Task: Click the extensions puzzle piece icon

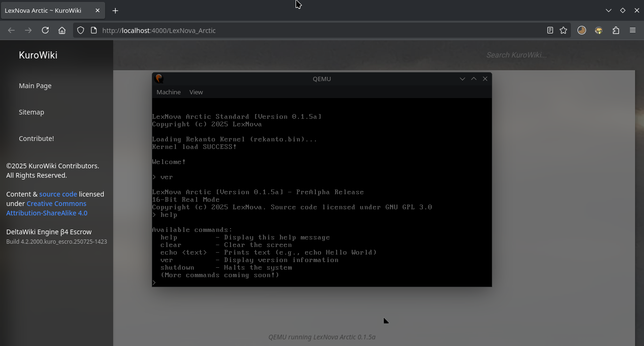Action: pyautogui.click(x=616, y=30)
